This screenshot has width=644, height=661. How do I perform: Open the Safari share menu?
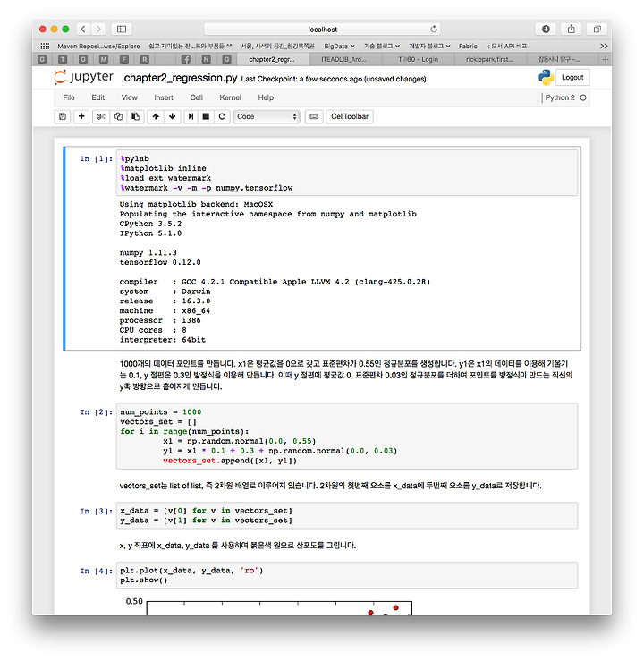tap(571, 30)
